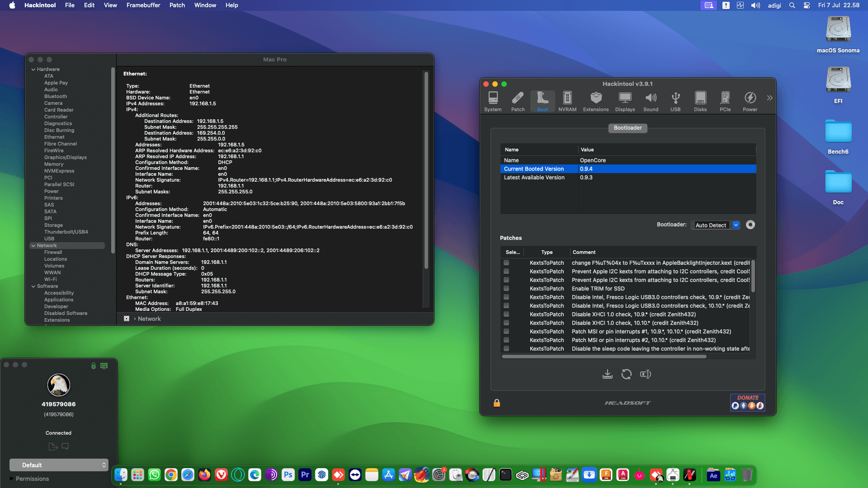Check Disable XHCI 1.0 check 10.9.* checkbox
Image resolution: width=868 pixels, height=488 pixels.
(506, 314)
